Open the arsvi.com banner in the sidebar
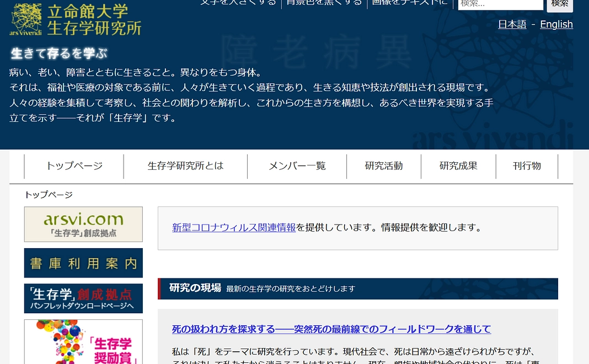Screen dimensions: 589x364 tap(83, 224)
